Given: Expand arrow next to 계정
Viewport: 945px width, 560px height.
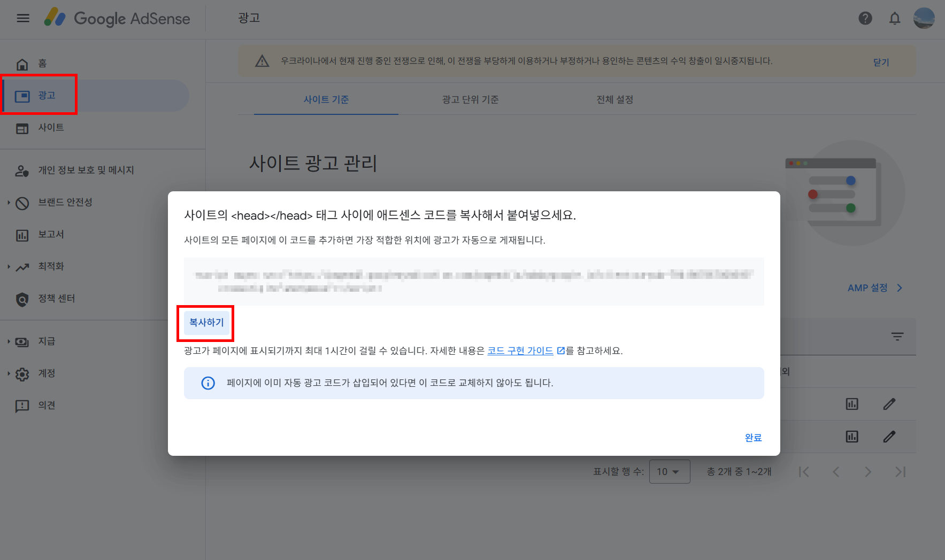Looking at the screenshot, I should (9, 374).
